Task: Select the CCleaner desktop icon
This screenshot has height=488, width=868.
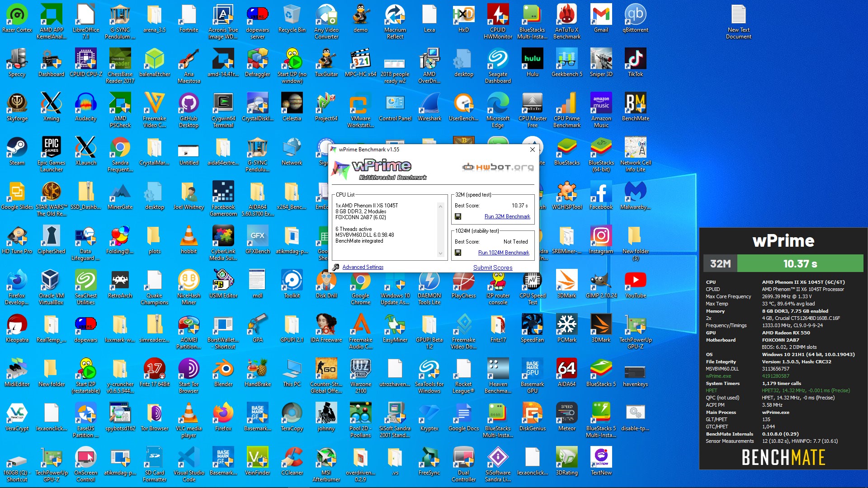Action: click(x=292, y=462)
